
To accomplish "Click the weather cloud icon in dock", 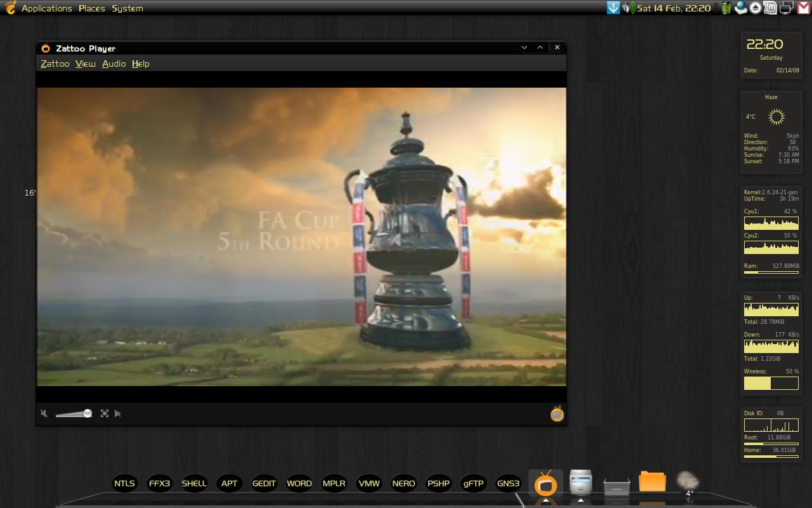I will point(688,482).
